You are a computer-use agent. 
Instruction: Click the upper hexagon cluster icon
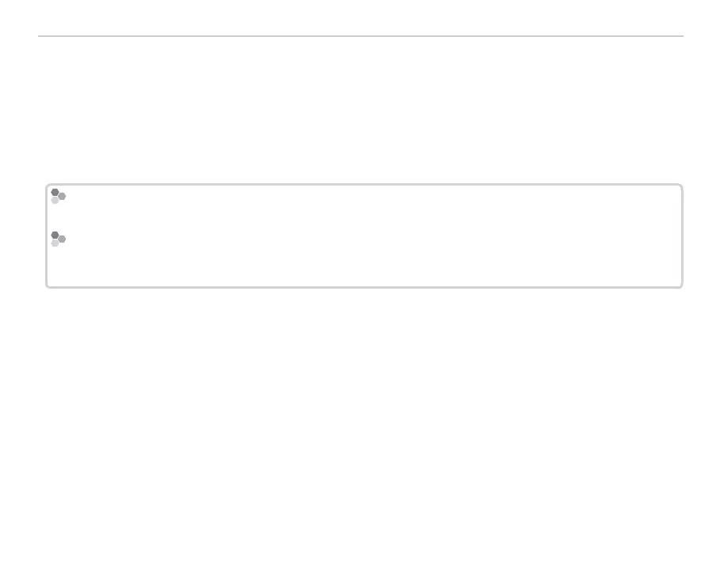57,196
